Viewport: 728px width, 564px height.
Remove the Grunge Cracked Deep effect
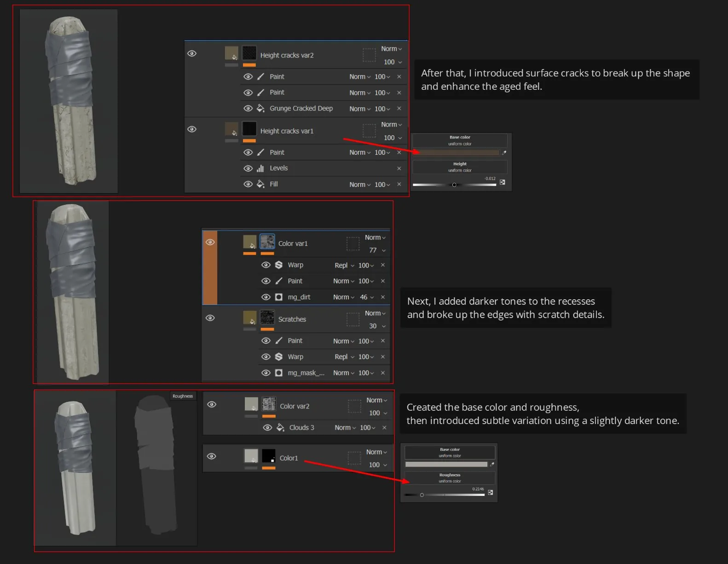pos(399,109)
